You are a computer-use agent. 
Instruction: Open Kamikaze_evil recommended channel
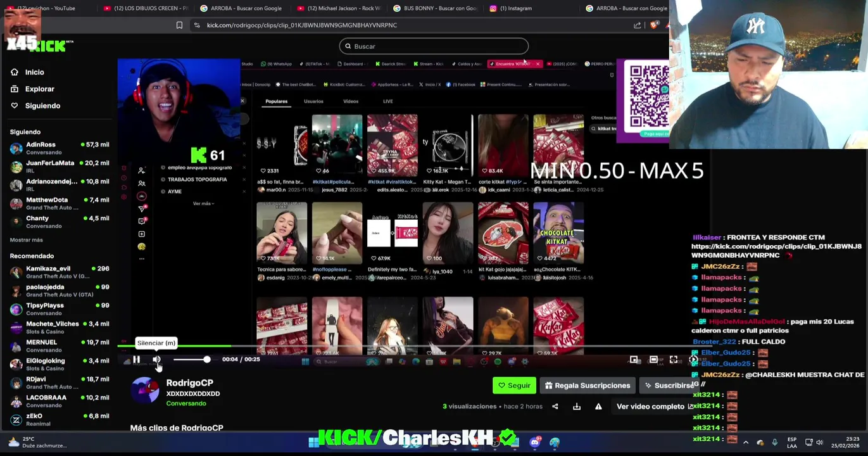[x=60, y=272]
